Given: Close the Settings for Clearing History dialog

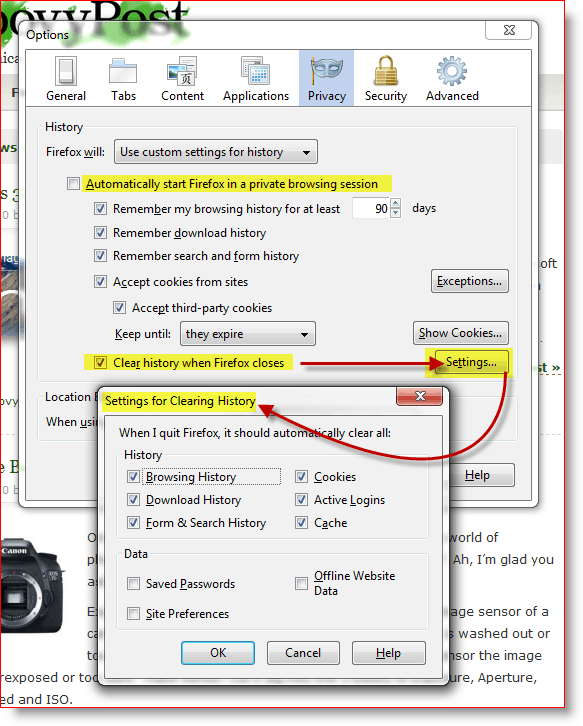Looking at the screenshot, I should [x=420, y=396].
